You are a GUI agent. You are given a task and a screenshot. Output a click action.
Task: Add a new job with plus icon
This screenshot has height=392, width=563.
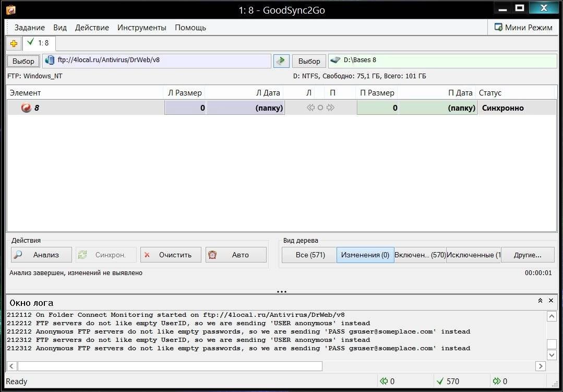pos(14,44)
